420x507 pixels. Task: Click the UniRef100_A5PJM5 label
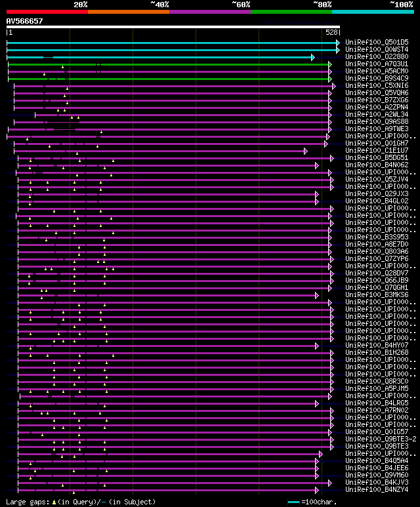[377, 388]
